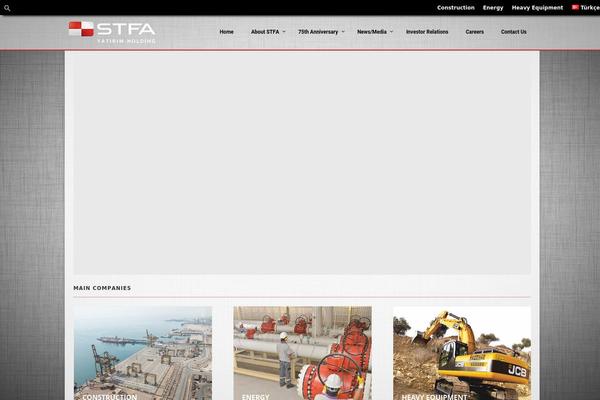This screenshot has width=600, height=400.
Task: Open the Construction top bar link
Action: point(456,8)
